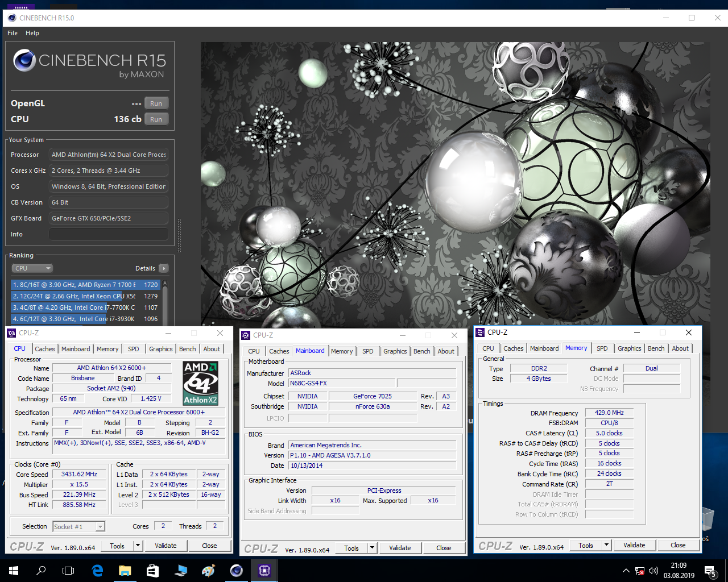Run the CPU benchmark
This screenshot has height=582, width=728.
click(x=156, y=119)
